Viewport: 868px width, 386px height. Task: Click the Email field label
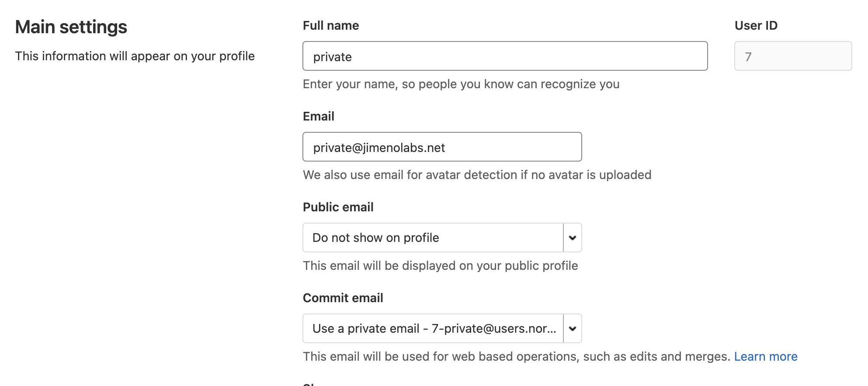pos(319,117)
